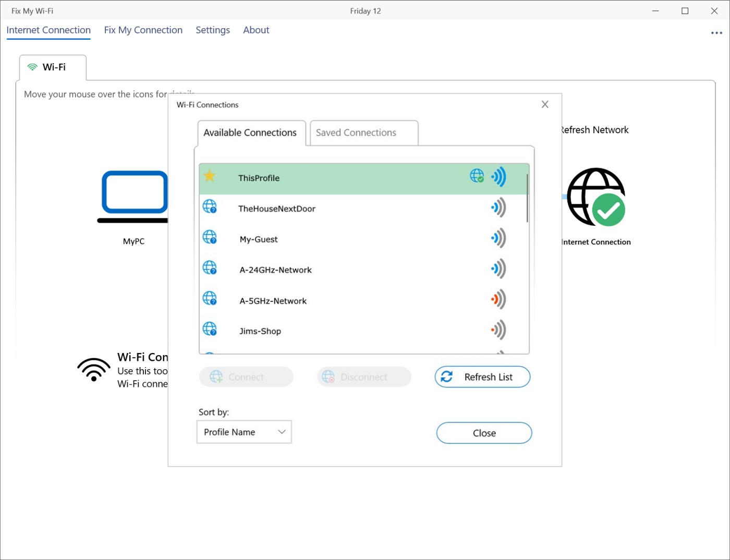Click the weak signal icon for Jims-Shop
The image size is (730, 560).
pos(498,330)
